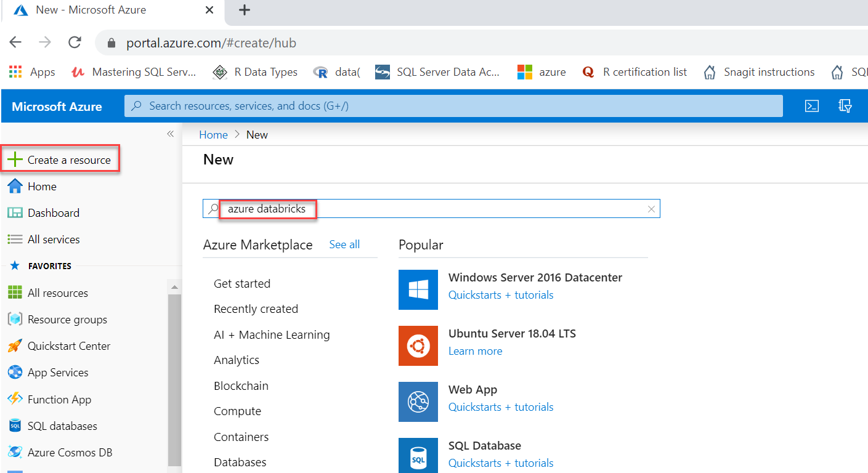Collapse the sidebar with the double chevron

(x=171, y=134)
